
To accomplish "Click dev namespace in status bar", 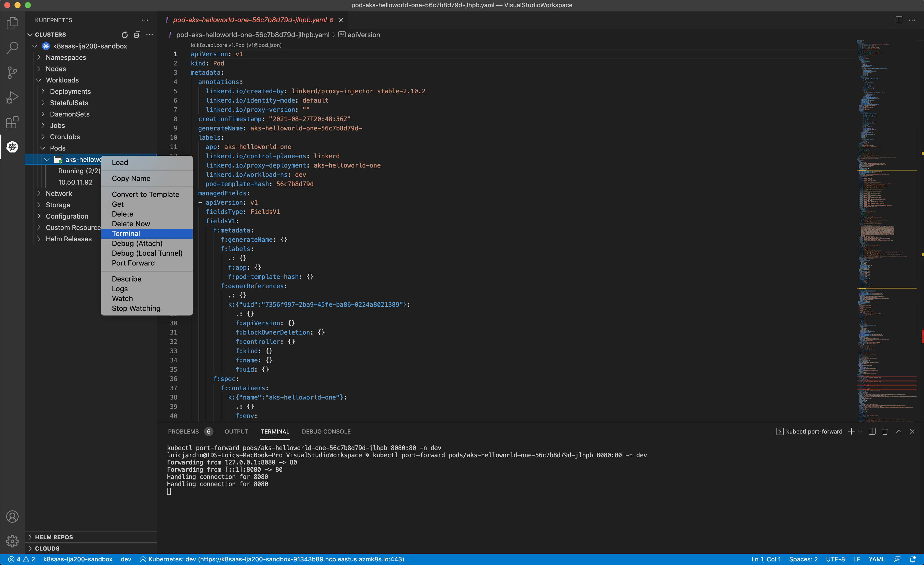I will [x=126, y=559].
